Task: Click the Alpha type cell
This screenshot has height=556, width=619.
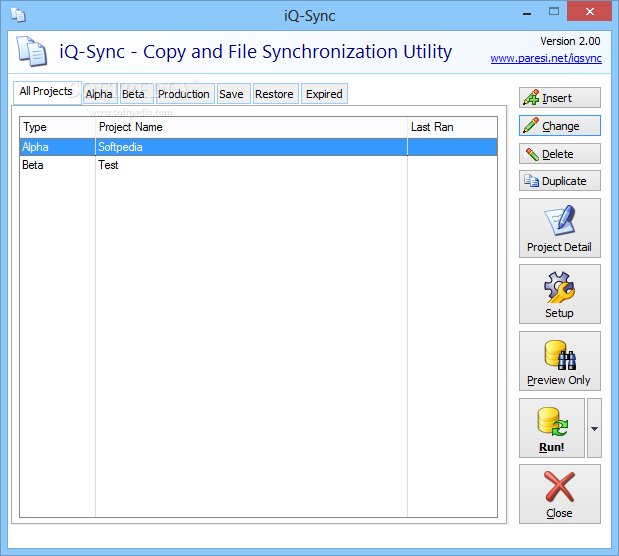Action: click(58, 147)
